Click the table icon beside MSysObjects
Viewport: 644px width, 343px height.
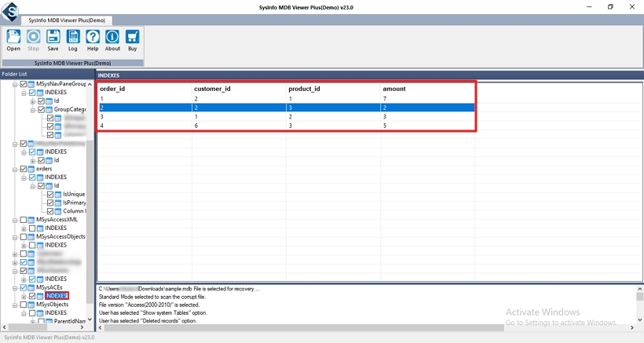(x=31, y=305)
